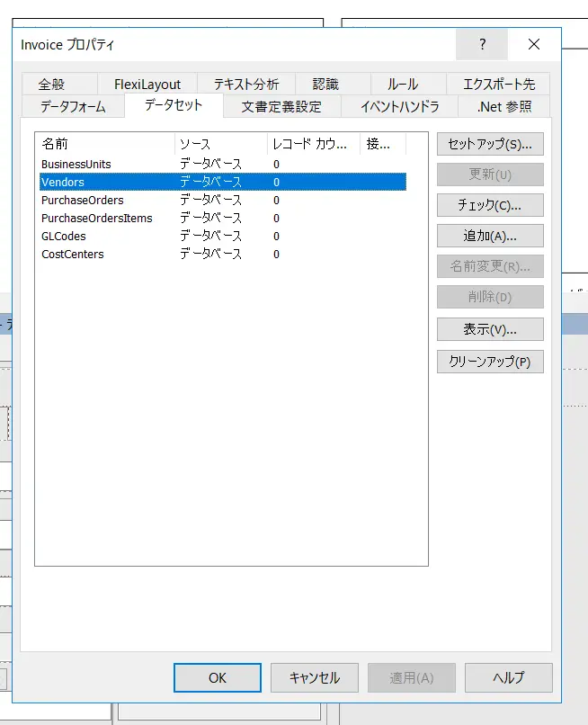Click the チェック(C)... button
588x725 pixels.
tap(490, 205)
